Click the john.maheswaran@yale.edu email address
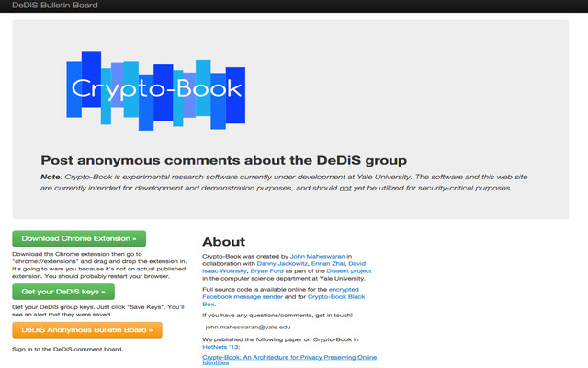 point(248,328)
